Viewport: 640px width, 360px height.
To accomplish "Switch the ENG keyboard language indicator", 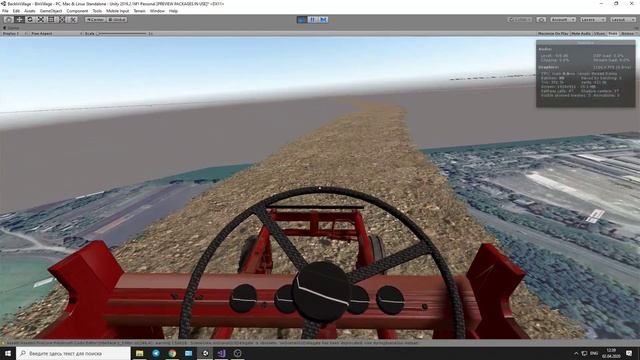I will [594, 353].
